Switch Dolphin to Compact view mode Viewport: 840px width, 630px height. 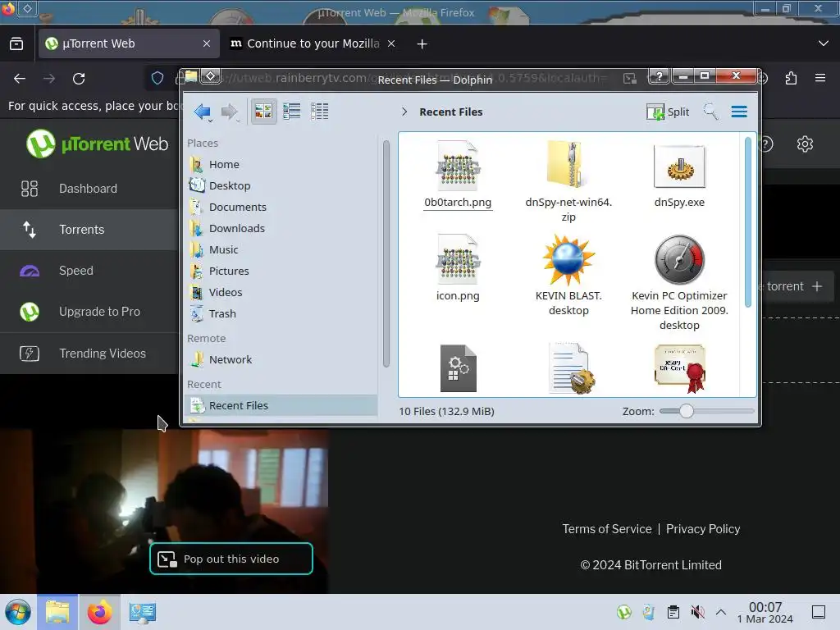point(292,112)
